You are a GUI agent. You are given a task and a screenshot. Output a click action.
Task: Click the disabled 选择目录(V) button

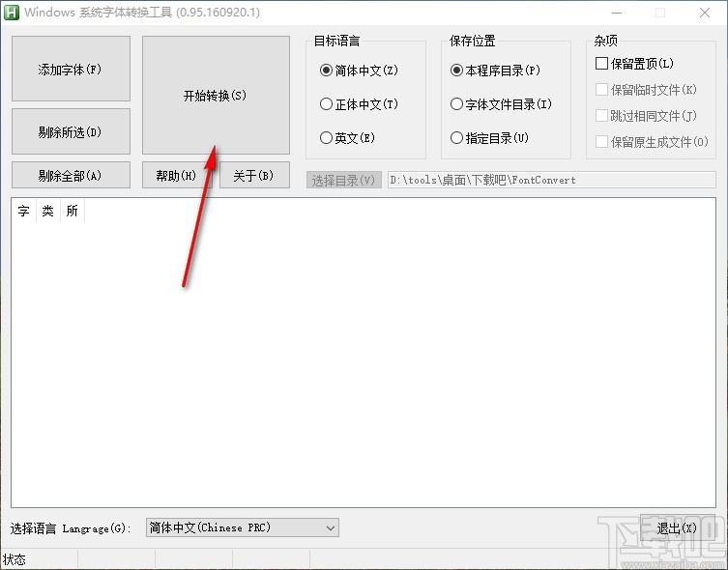point(343,180)
